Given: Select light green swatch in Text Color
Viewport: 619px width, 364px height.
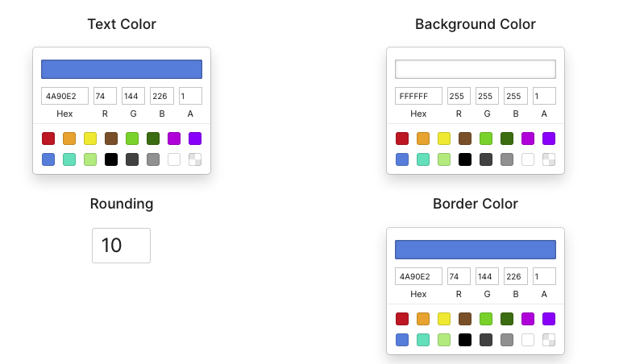Looking at the screenshot, I should (90, 159).
